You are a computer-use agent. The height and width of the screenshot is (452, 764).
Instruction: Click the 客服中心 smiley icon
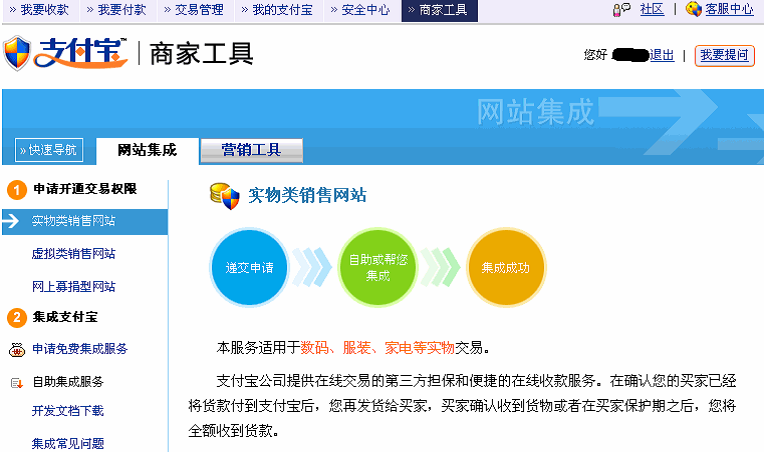693,9
